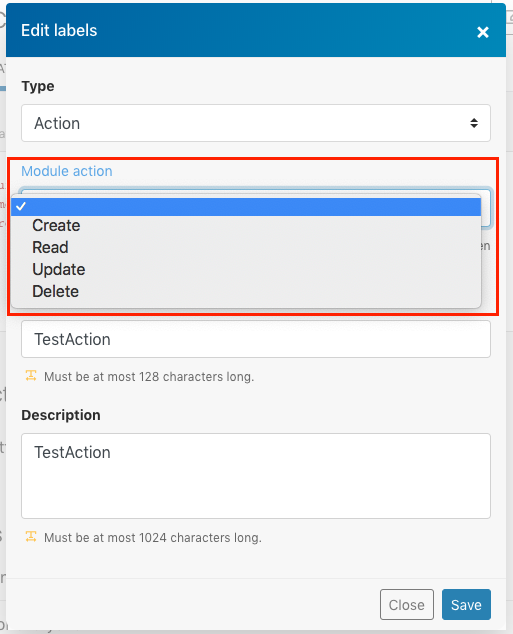
Task: Click the 'Must be at most 1024 characters long.' hint
Action: click(x=153, y=537)
